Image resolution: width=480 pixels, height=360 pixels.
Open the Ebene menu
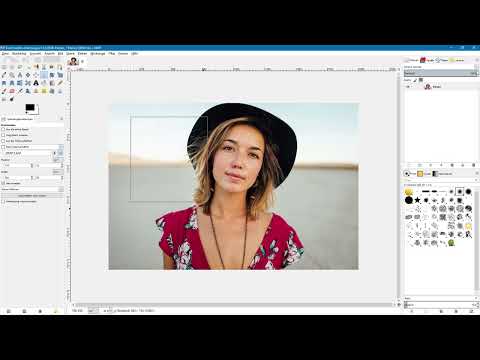[70, 53]
